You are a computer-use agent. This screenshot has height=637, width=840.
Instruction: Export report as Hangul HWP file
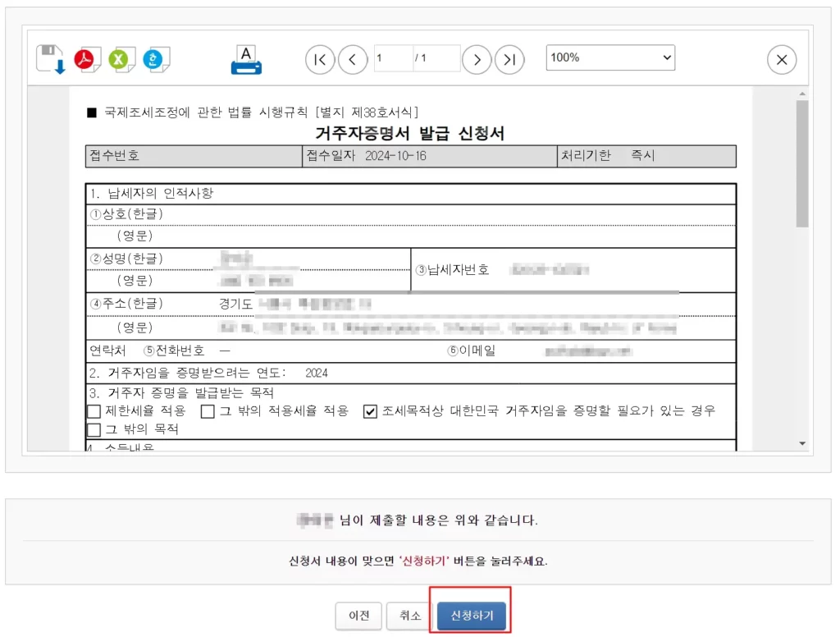(x=155, y=59)
